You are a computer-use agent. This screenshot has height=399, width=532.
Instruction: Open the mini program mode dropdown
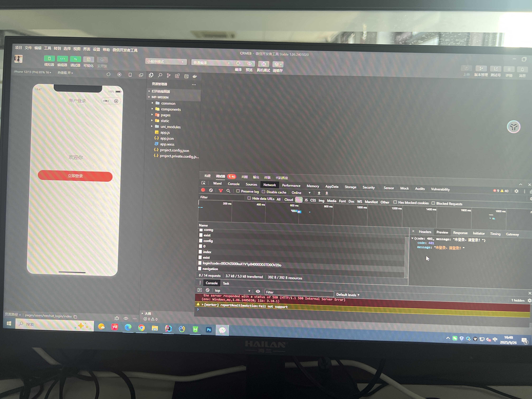click(x=166, y=62)
